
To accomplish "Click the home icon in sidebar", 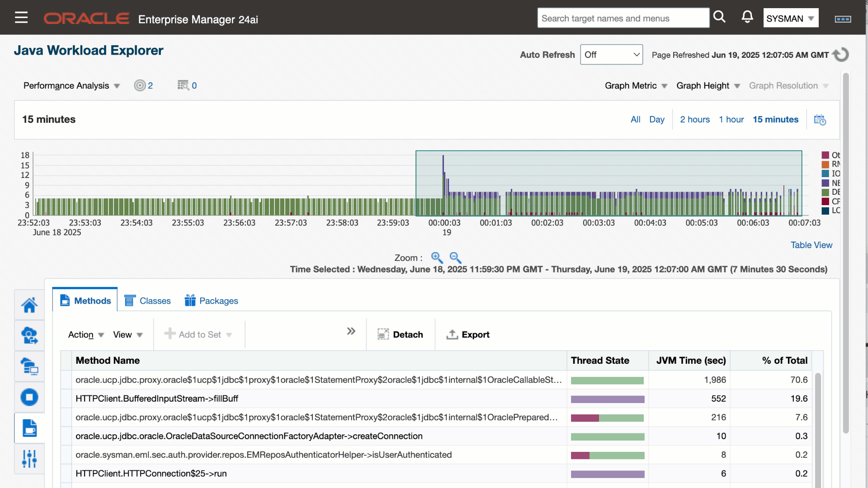I will point(29,305).
